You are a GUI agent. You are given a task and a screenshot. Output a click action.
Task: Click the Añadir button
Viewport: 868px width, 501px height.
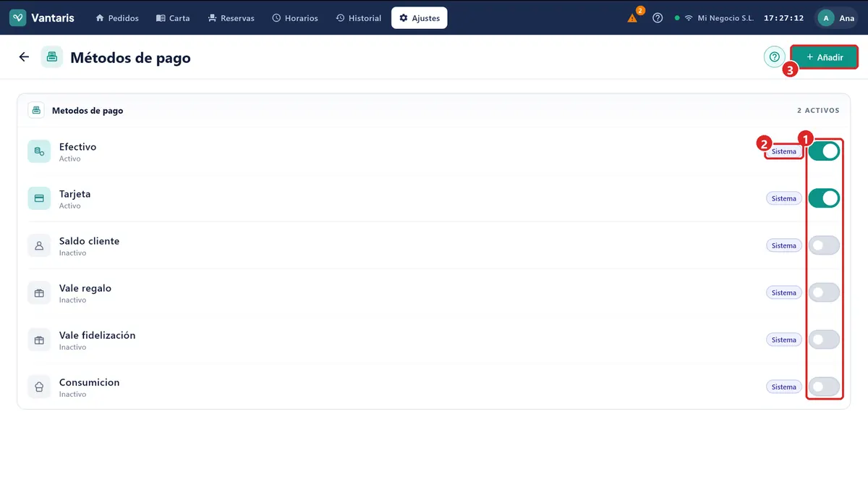pos(825,57)
